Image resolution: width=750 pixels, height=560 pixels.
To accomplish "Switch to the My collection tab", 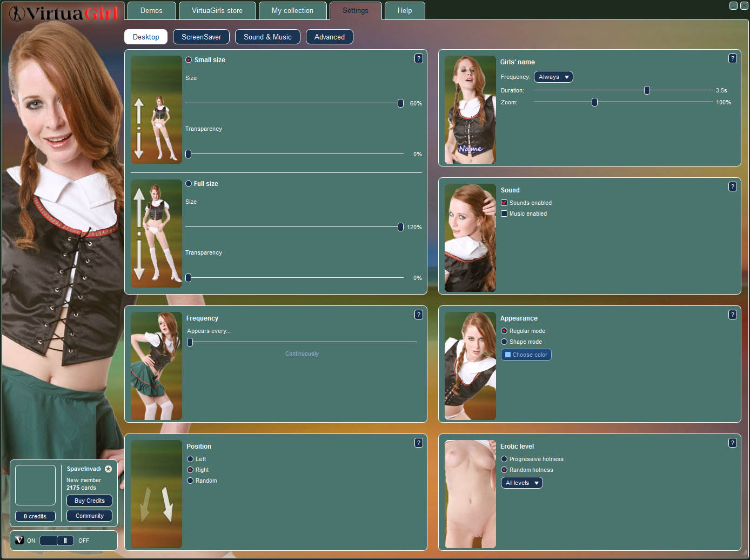I will point(292,11).
